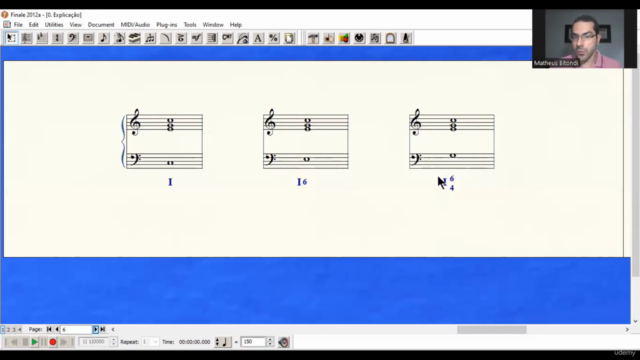Click the tempo value up arrow
640x360 pixels.
(270, 339)
